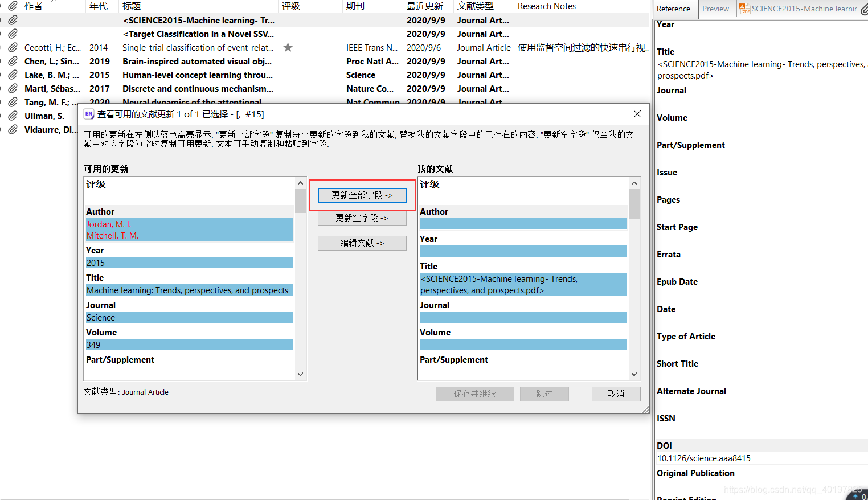The image size is (868, 500).
Task: Click the Chinese research note for Cecotti row
Action: tap(583, 47)
